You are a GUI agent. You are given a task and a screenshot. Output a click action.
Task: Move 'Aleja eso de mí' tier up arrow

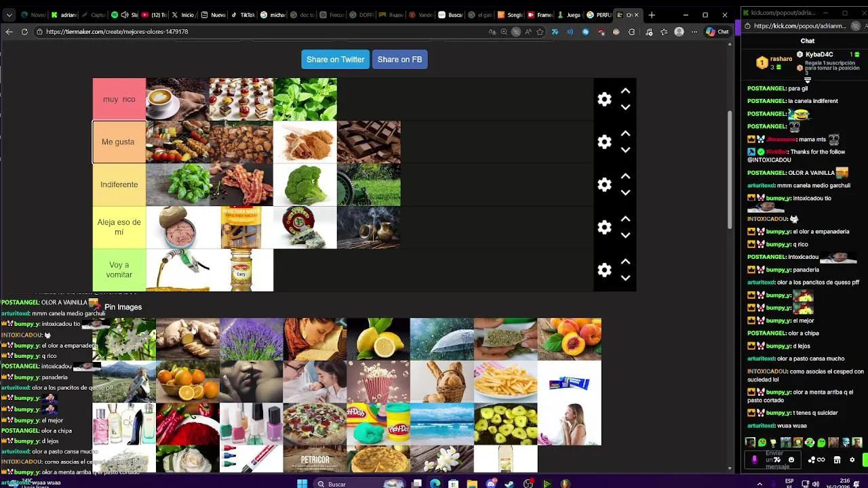pyautogui.click(x=625, y=219)
